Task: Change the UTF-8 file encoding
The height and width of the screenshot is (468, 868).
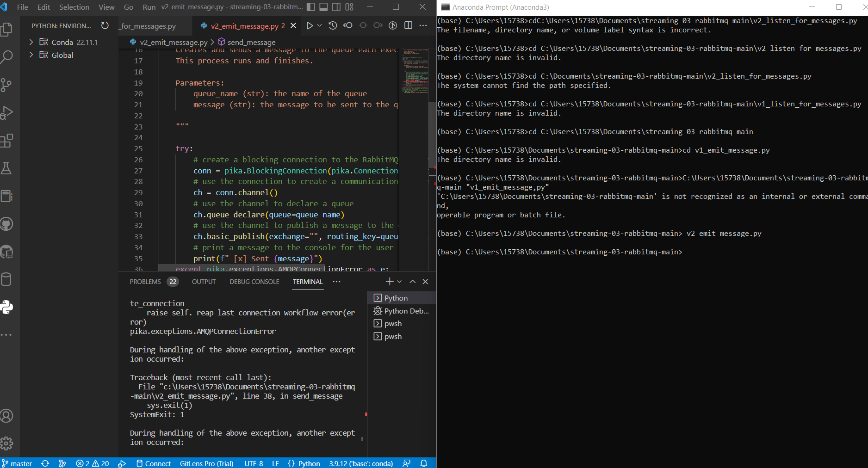Action: pos(254,463)
